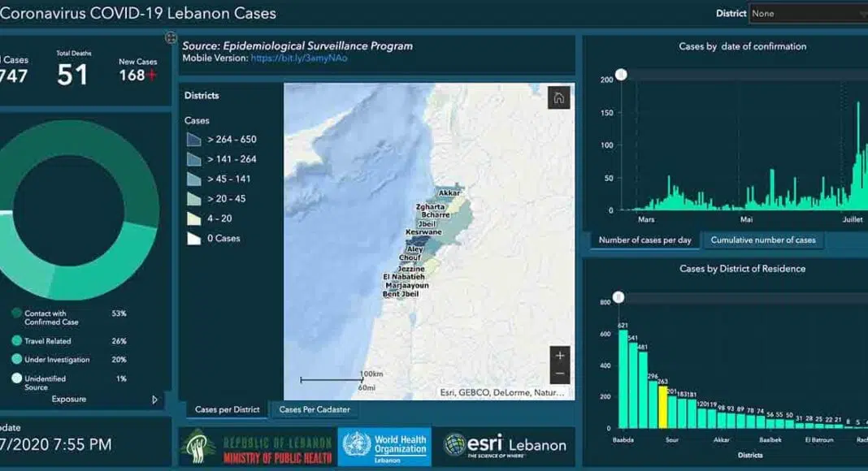Toggle Travel Related legend dot
Viewport: 868px width, 471px height.
click(17, 342)
